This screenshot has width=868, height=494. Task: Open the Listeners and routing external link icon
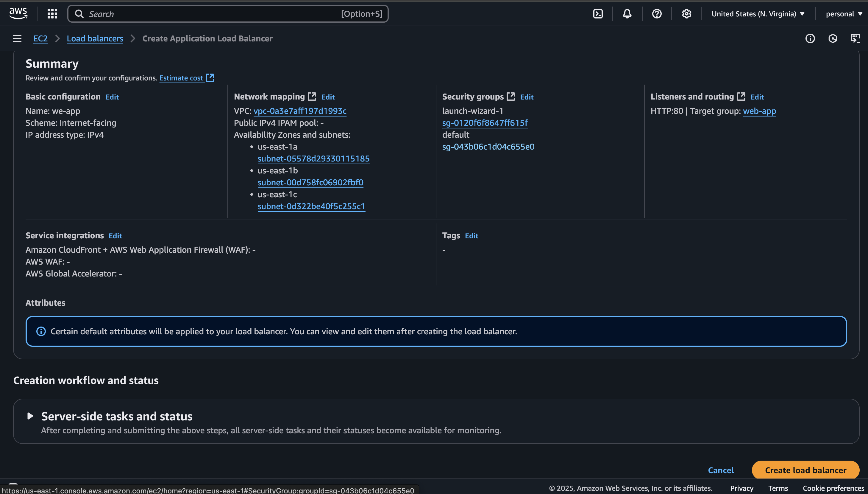tap(741, 96)
